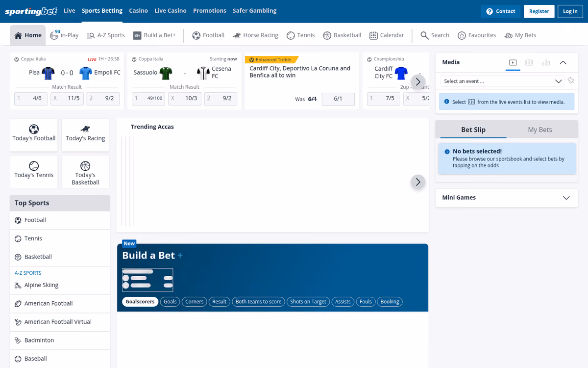Open Football in Top Sports list
This screenshot has width=588, height=368.
pyautogui.click(x=60, y=220)
